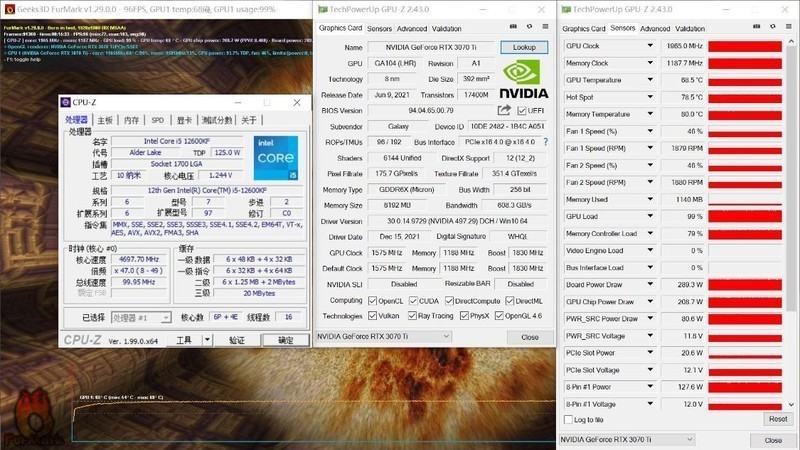The image size is (800, 450).
Task: Switch to Advanced tab in GPU-Z Sensors window
Action: pos(655,29)
